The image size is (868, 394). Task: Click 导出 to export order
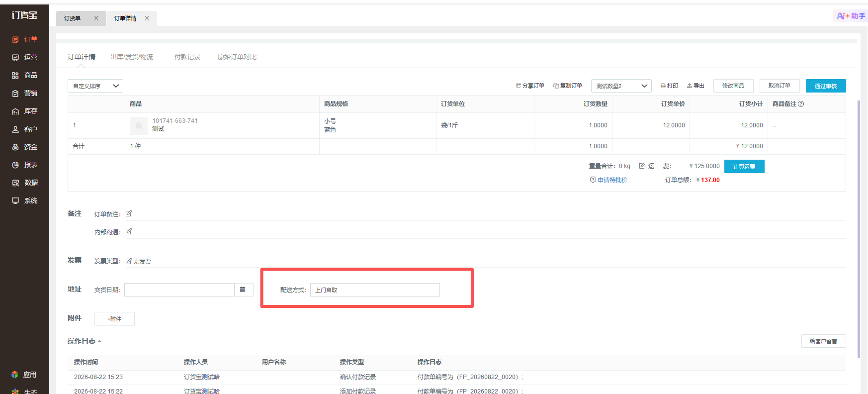pyautogui.click(x=695, y=86)
